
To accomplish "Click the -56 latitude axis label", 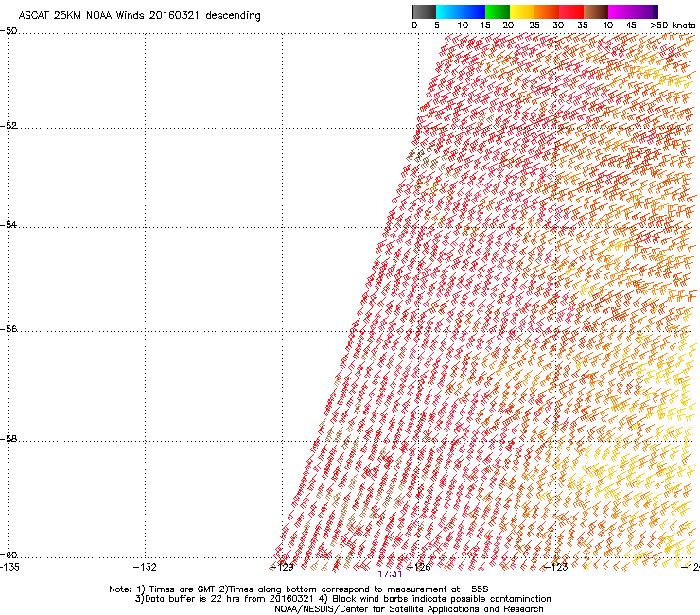I will click(9, 328).
